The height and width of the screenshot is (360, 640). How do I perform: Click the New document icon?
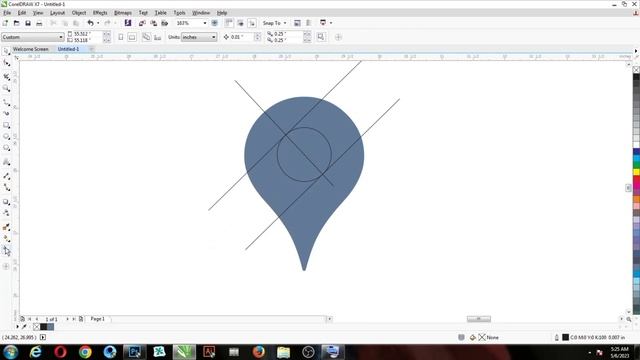pyautogui.click(x=5, y=23)
